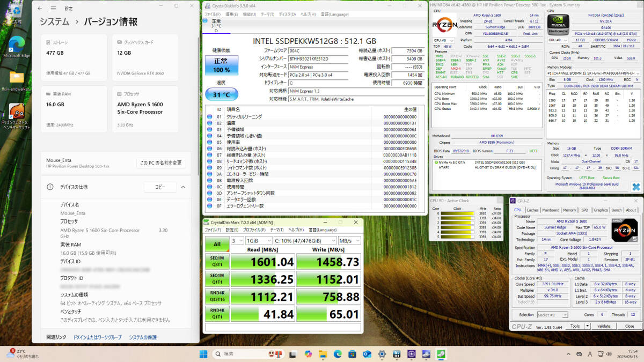Collapse the デバイスの仕様 section chevron
Screen dimensions: 644x362
pos(183,187)
